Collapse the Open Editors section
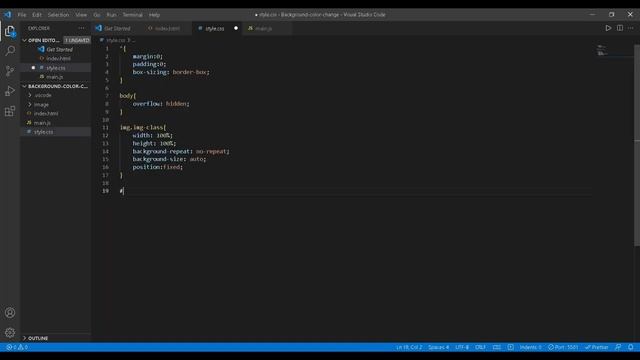640x360 pixels. coord(43,40)
